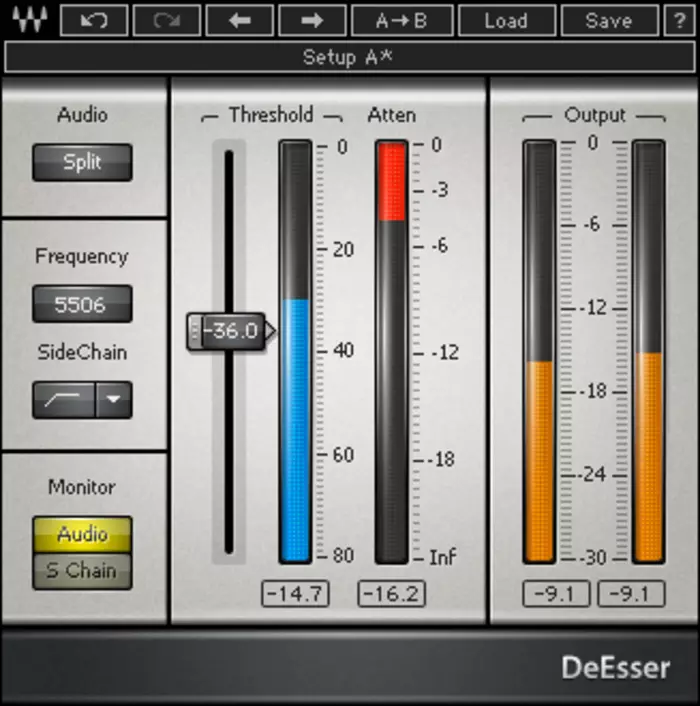Reset the threshold peak readout -14.7
Screen dimensions: 700x706
(x=295, y=594)
